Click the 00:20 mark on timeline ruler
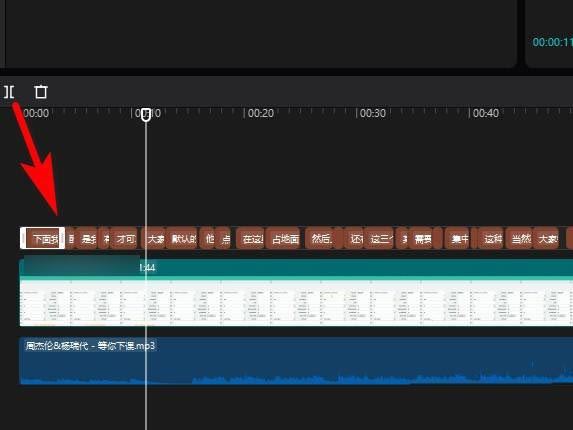 (261, 113)
